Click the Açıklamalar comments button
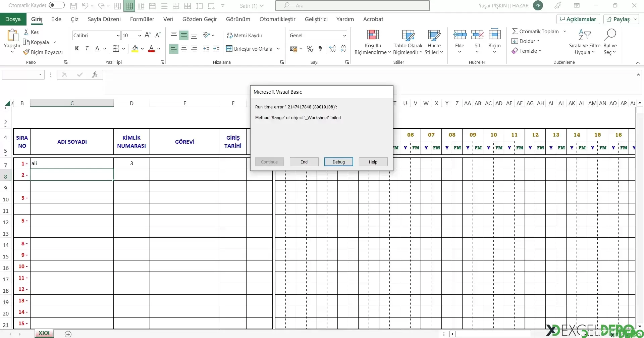The image size is (644, 338). pyautogui.click(x=578, y=19)
